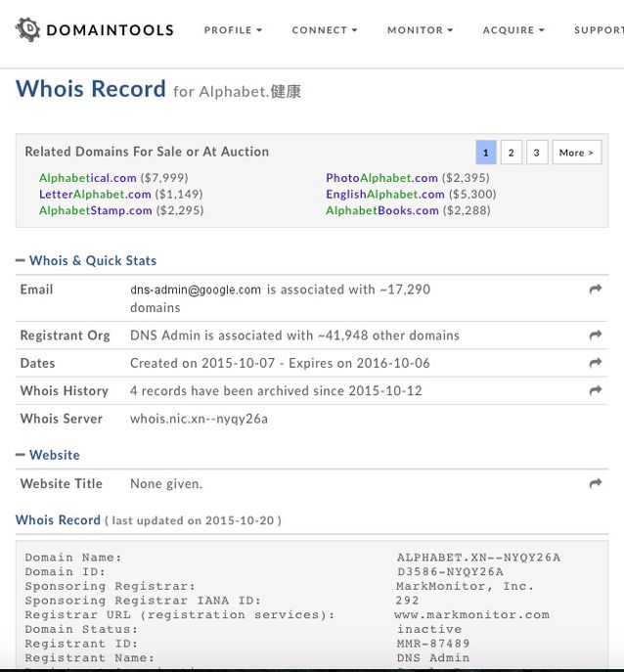This screenshot has width=624, height=672.
Task: Click share arrow in Email row
Action: pos(595,290)
